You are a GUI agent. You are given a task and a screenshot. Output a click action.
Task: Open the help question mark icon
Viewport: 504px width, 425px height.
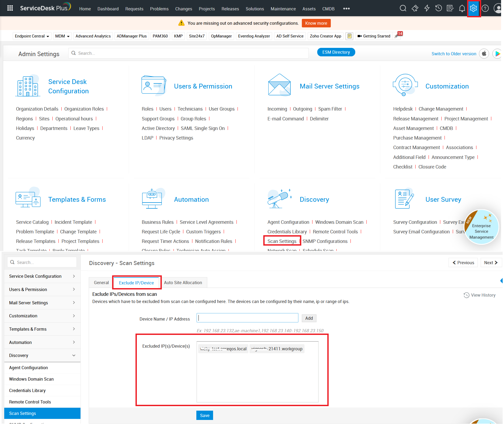pos(485,8)
